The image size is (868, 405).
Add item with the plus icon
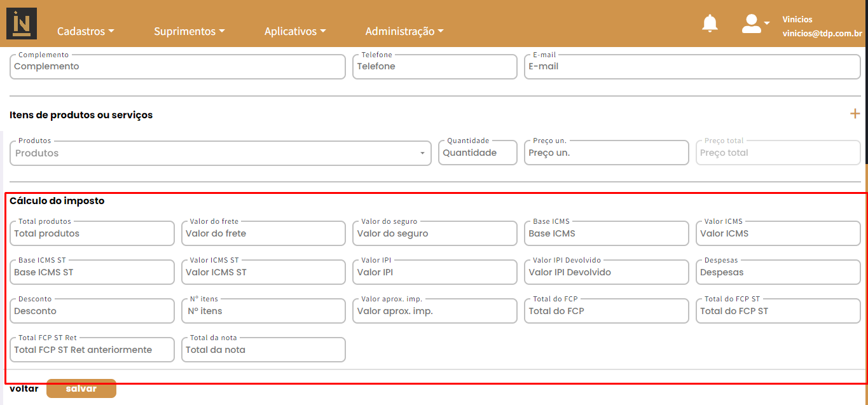pyautogui.click(x=855, y=114)
